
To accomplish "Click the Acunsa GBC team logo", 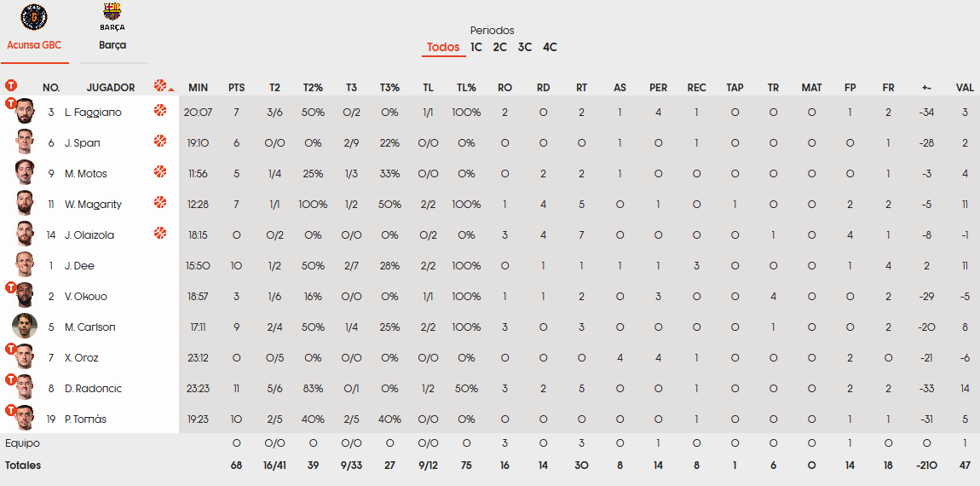I will (34, 17).
